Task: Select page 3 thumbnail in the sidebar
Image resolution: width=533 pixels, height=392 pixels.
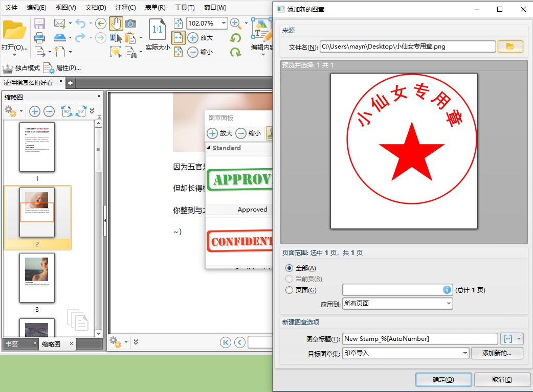Action: pyautogui.click(x=37, y=278)
